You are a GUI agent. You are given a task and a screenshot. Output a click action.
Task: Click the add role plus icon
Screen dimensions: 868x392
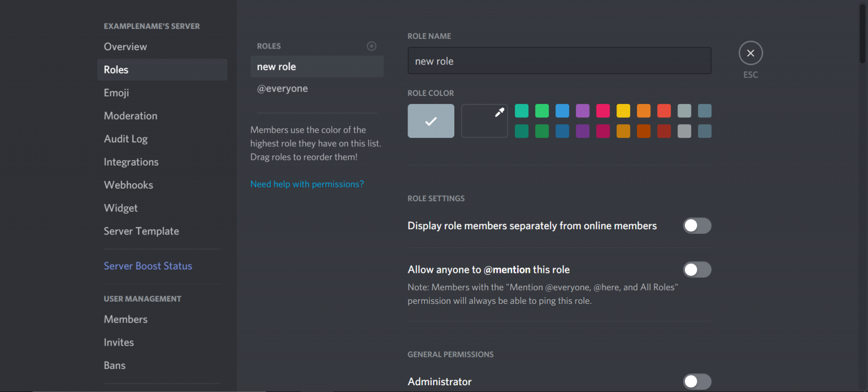[371, 46]
